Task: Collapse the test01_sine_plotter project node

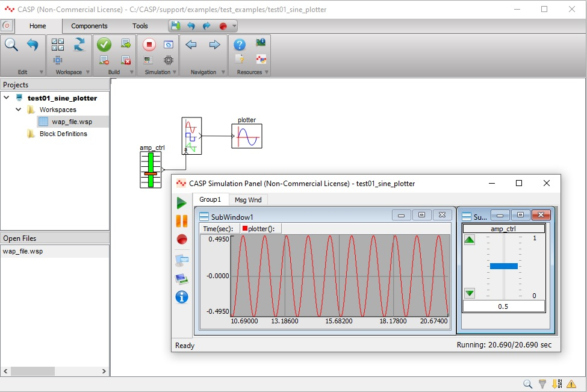Action: point(7,98)
